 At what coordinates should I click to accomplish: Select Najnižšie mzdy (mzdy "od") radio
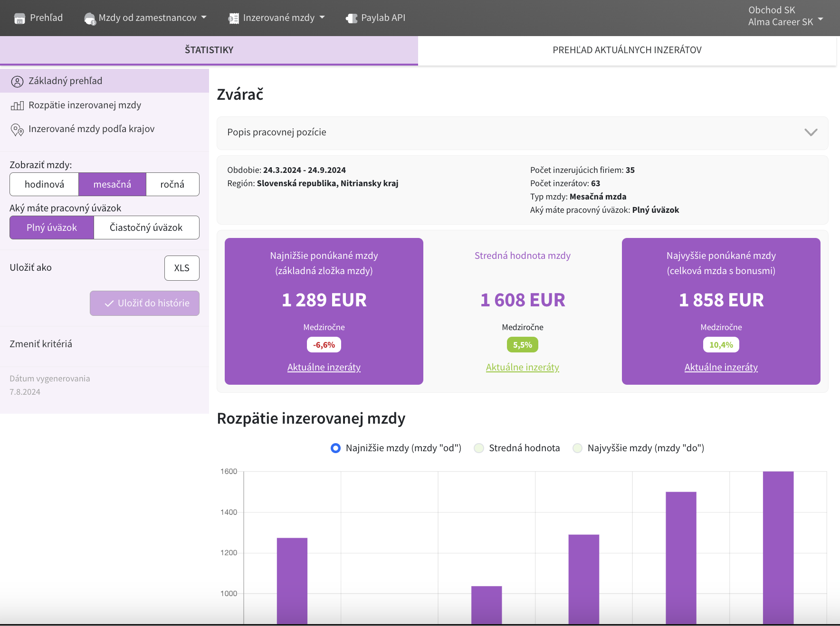click(335, 448)
